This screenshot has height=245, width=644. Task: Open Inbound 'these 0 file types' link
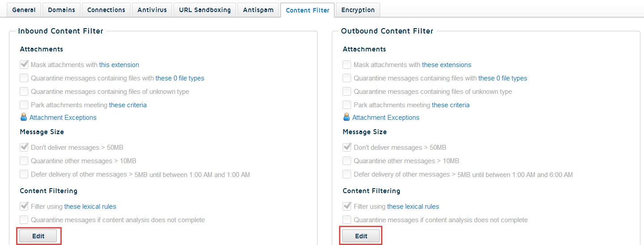pos(180,78)
